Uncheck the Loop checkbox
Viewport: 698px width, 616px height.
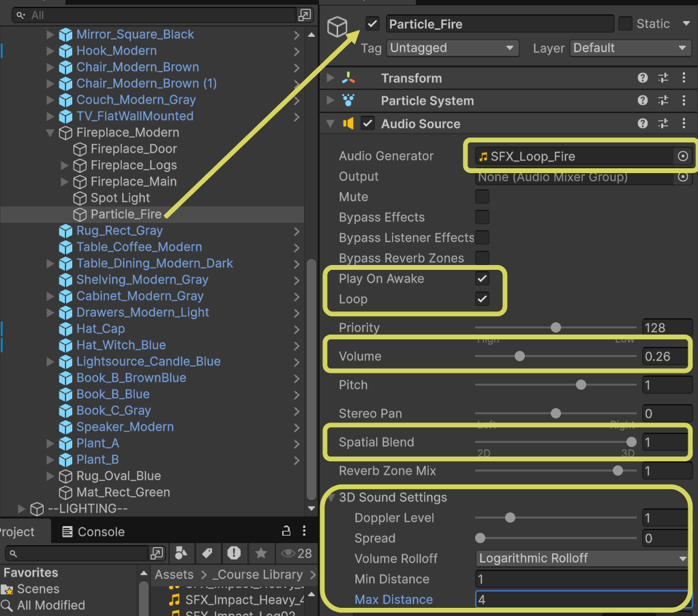click(482, 299)
